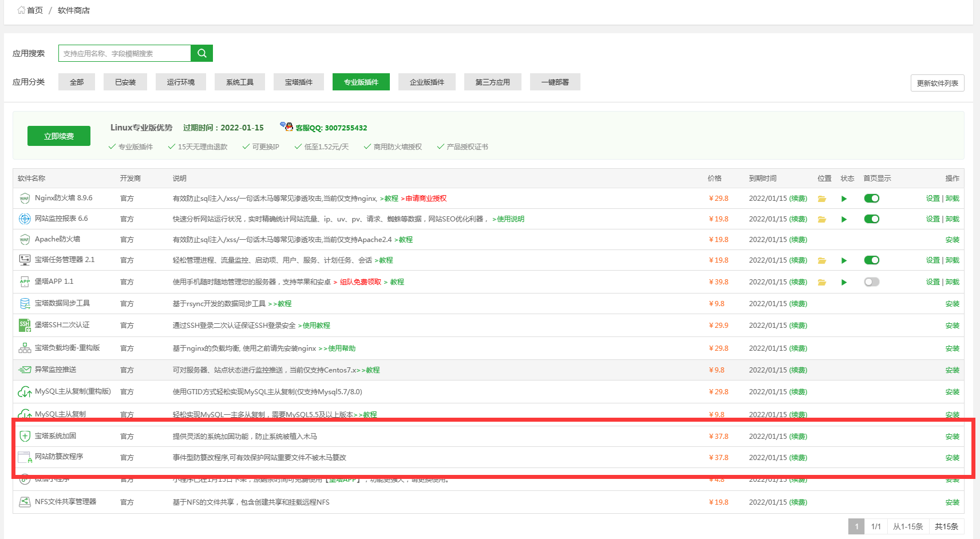Select the 专业版插件 category tab

click(361, 82)
